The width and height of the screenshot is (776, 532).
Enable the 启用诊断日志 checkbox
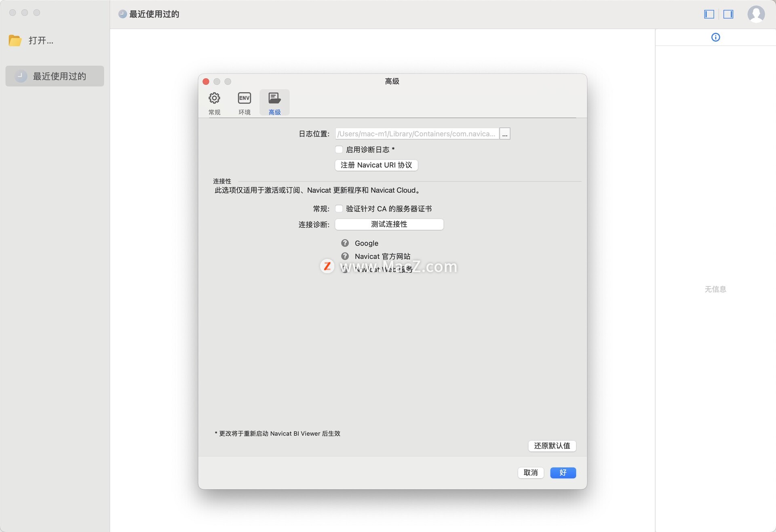click(x=339, y=149)
